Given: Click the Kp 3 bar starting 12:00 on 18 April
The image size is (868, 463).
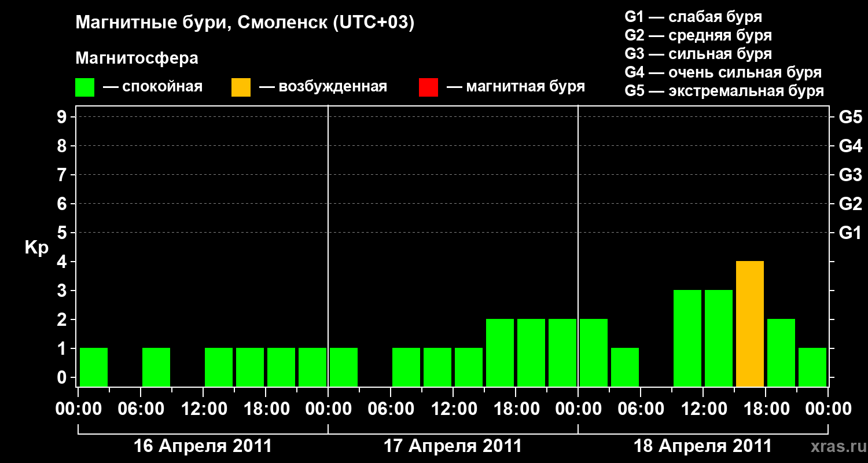Looking at the screenshot, I should [719, 339].
